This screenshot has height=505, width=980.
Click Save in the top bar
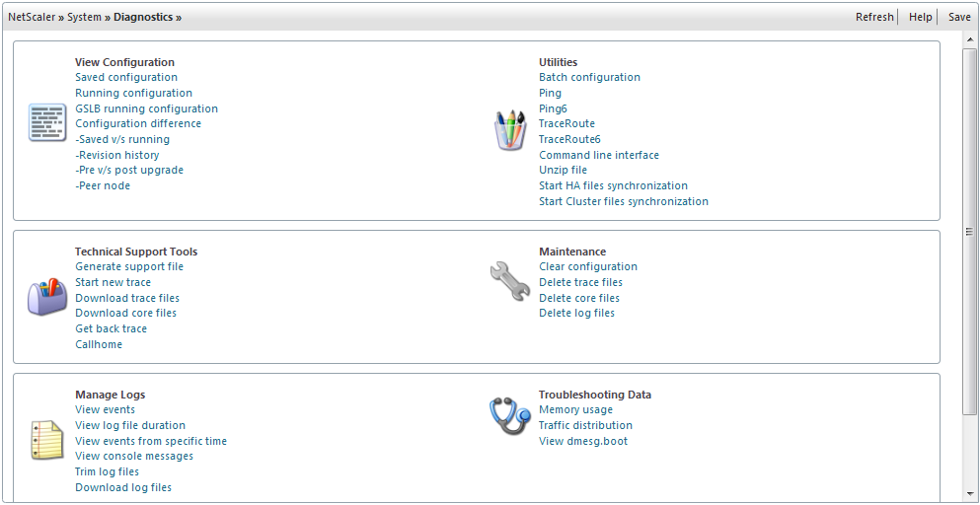click(959, 17)
